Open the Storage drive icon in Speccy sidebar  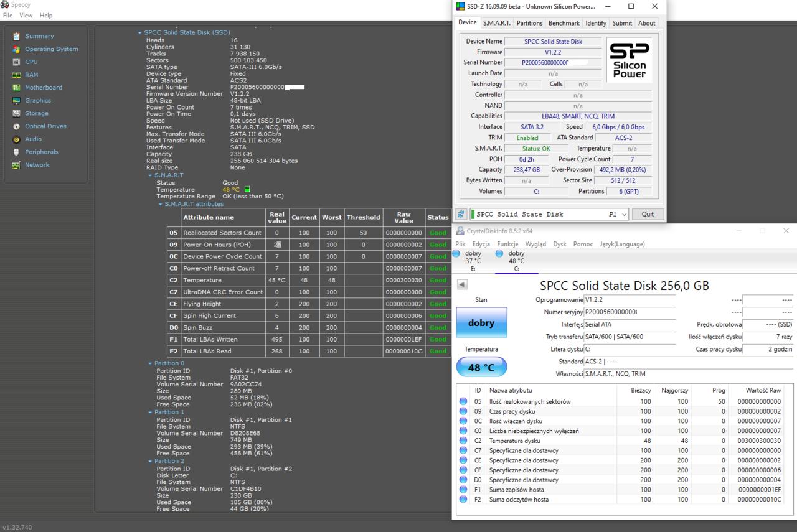[16, 113]
